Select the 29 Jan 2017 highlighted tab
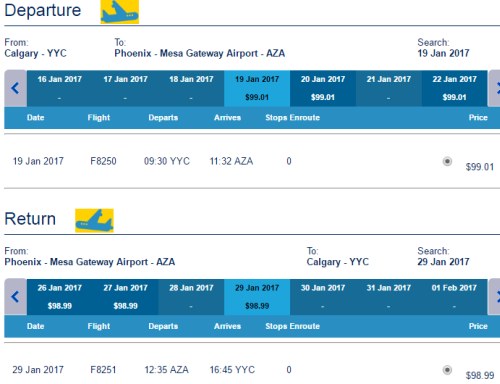The image size is (500, 384). (257, 297)
